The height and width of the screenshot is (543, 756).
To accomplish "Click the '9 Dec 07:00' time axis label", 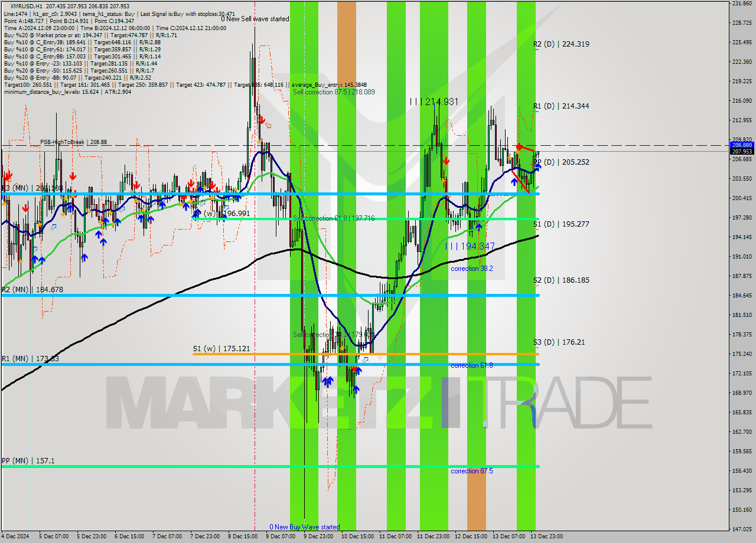I will (281, 537).
